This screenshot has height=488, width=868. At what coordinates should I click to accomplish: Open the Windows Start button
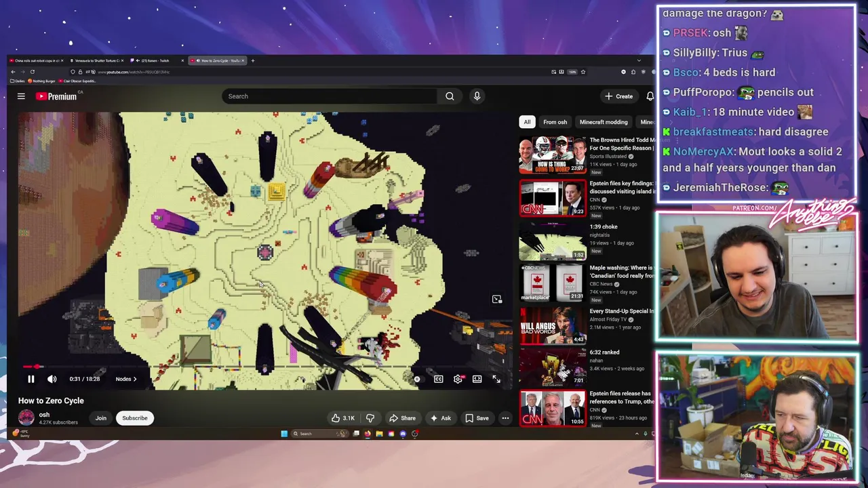(x=284, y=434)
